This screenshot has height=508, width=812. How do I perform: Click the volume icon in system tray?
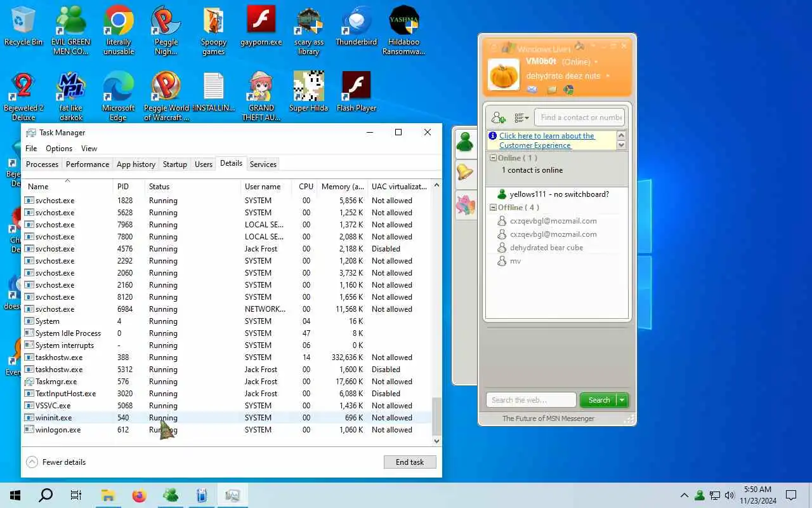click(730, 495)
